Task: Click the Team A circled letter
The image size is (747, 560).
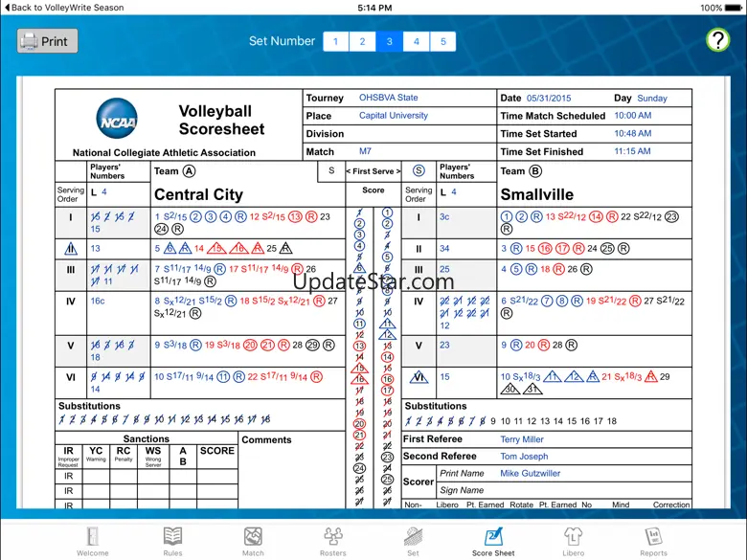Action: tap(189, 171)
